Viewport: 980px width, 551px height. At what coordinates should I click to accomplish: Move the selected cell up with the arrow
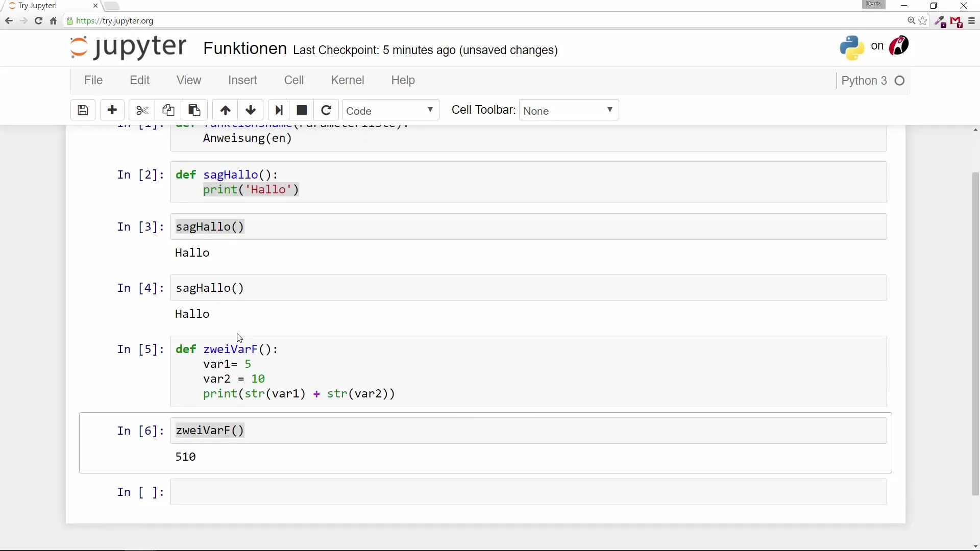click(x=225, y=110)
